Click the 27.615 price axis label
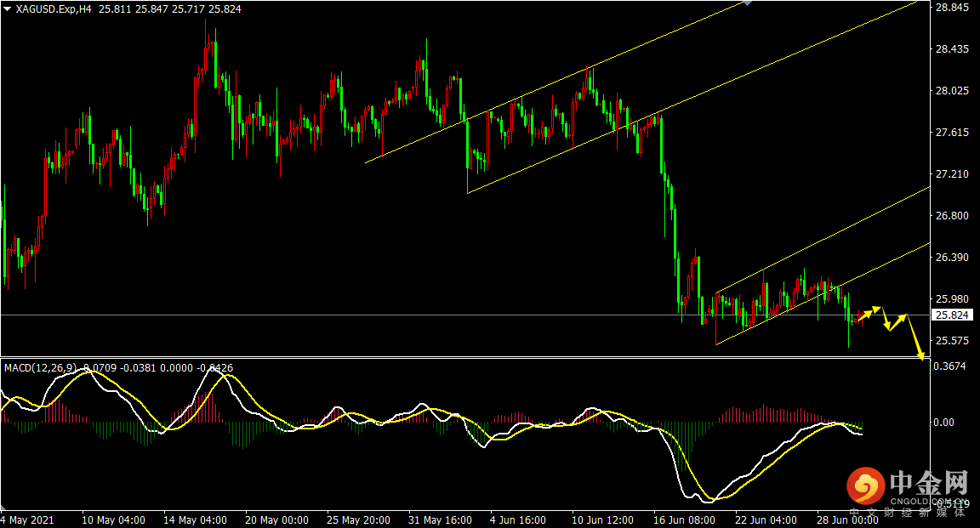980x528 pixels. [952, 132]
